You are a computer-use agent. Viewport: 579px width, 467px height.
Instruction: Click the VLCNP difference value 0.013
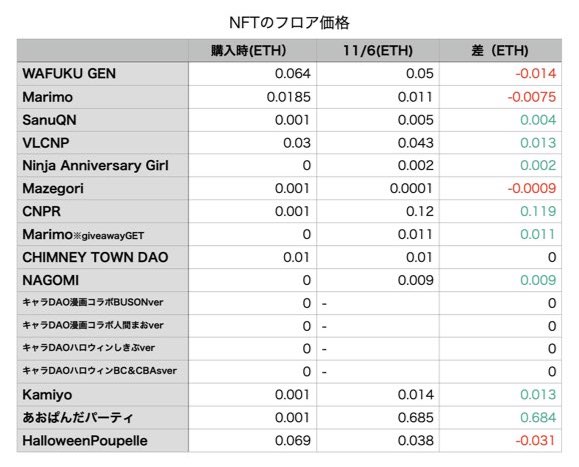coord(538,143)
